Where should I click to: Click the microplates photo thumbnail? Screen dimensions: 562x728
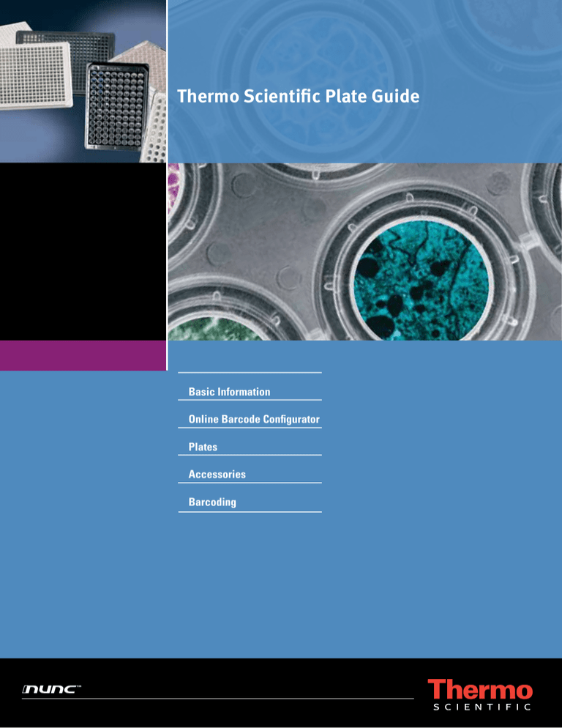click(x=83, y=81)
